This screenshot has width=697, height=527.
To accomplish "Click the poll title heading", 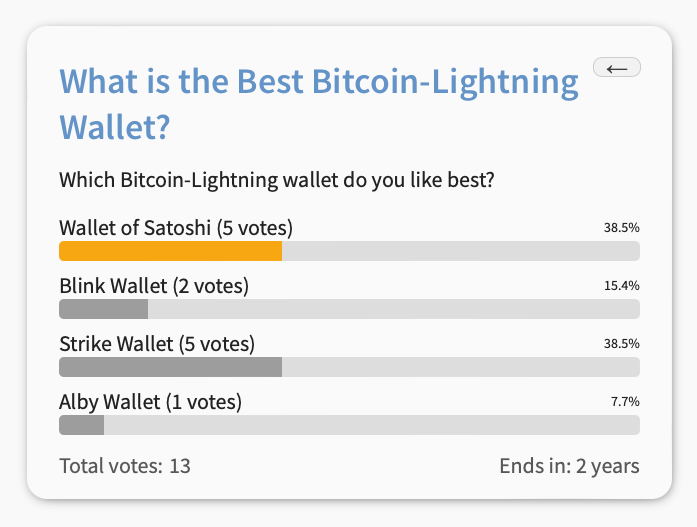I will 319,103.
